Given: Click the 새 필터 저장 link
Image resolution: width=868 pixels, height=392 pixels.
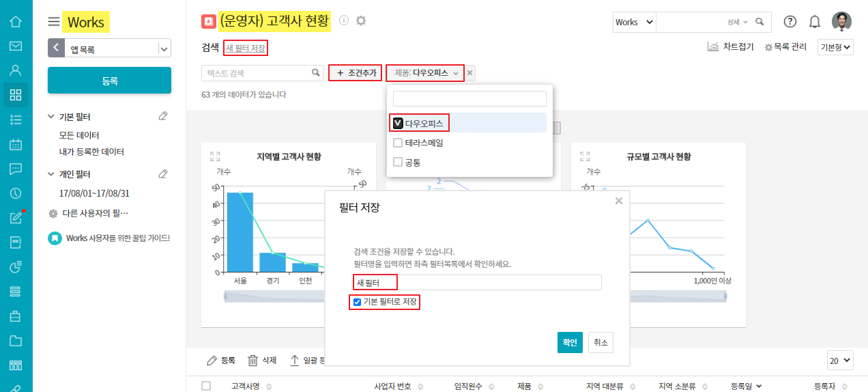Looking at the screenshot, I should point(246,48).
